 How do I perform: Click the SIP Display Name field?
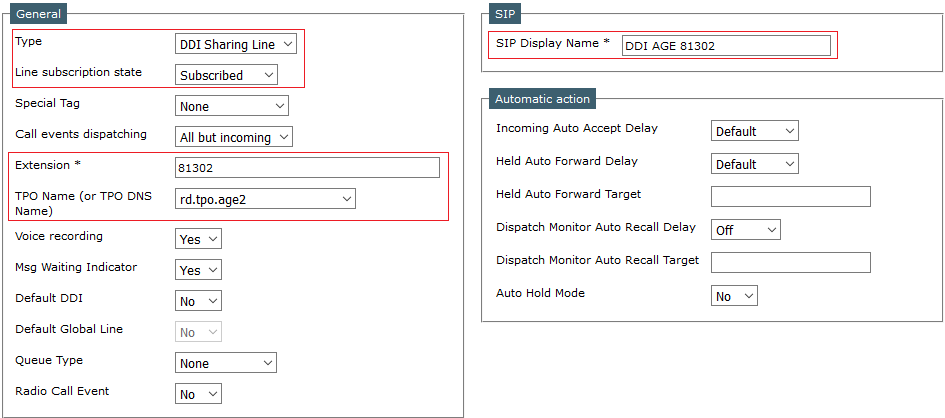click(726, 45)
